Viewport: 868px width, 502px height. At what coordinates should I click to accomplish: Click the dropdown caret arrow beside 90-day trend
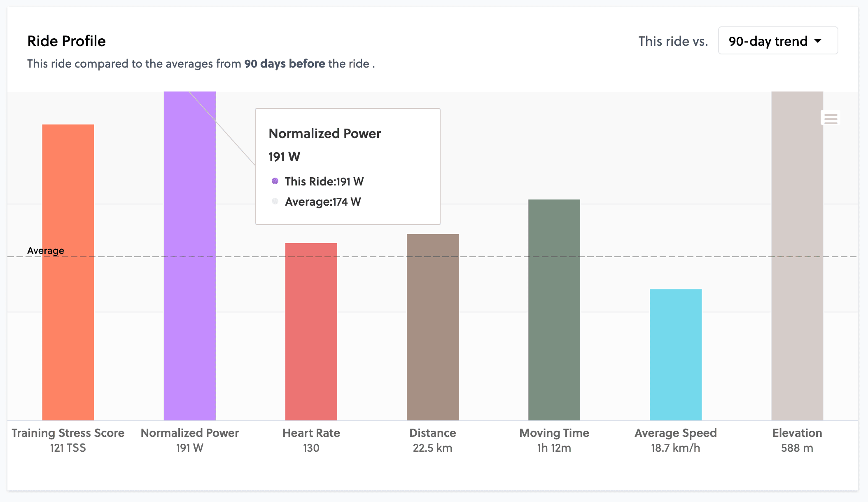click(x=818, y=41)
